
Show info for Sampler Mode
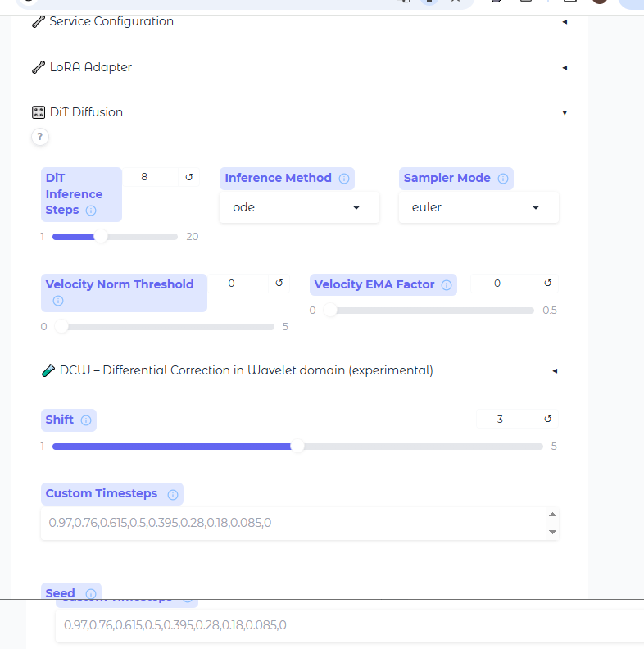[503, 179]
